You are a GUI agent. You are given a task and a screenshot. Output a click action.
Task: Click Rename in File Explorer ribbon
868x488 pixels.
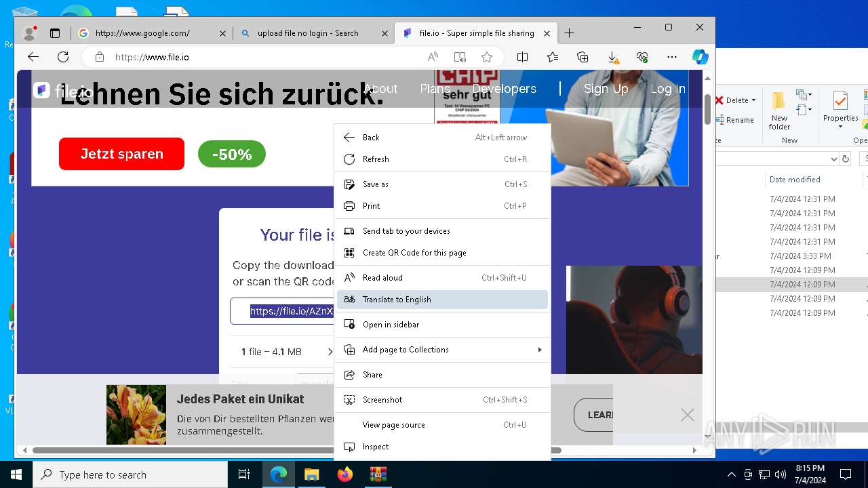[x=735, y=120]
